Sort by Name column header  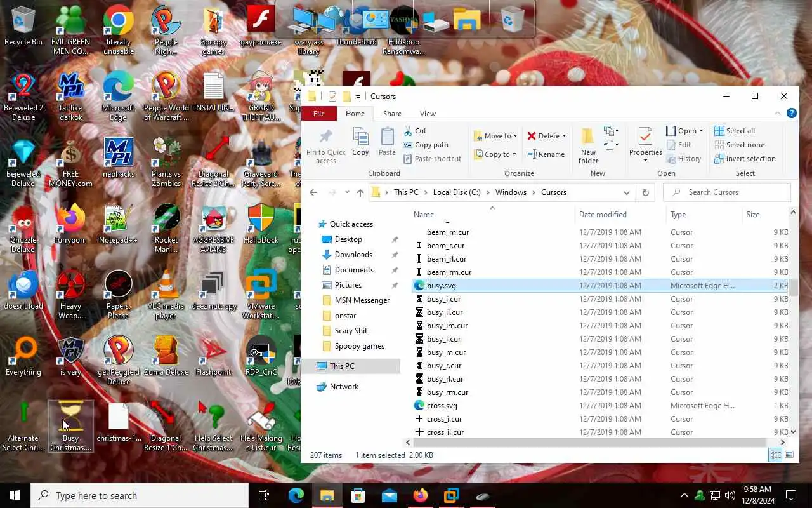[492, 215]
